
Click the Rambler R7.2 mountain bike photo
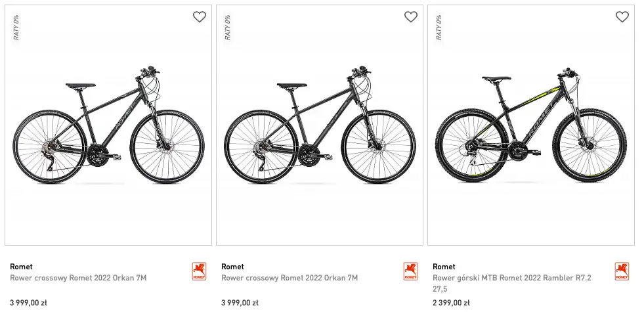(531, 125)
